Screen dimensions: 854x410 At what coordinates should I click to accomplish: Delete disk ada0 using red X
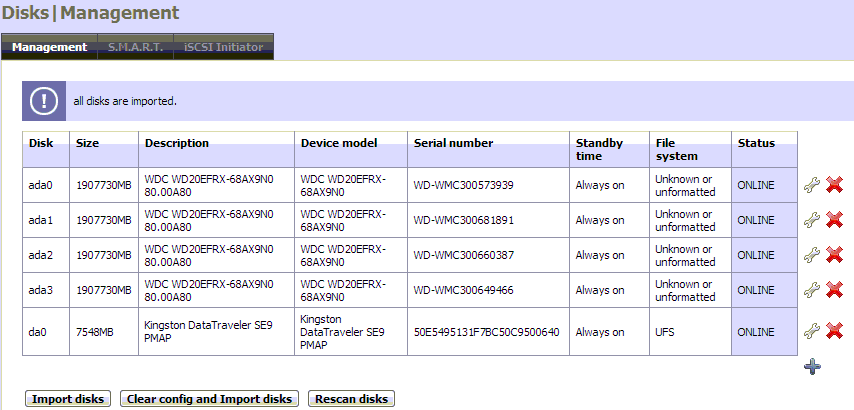point(835,185)
